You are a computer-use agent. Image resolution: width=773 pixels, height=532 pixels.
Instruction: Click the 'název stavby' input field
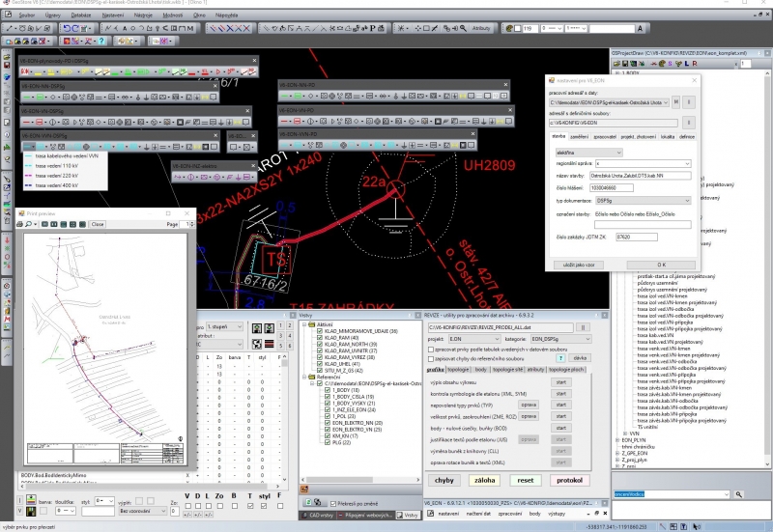(x=640, y=176)
